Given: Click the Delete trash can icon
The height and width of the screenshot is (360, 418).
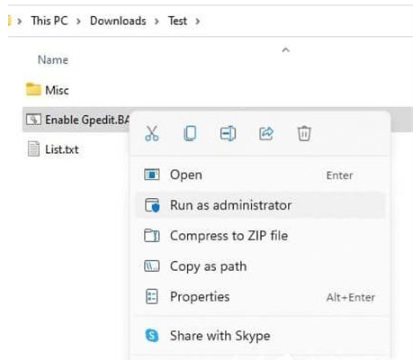Looking at the screenshot, I should [x=304, y=134].
